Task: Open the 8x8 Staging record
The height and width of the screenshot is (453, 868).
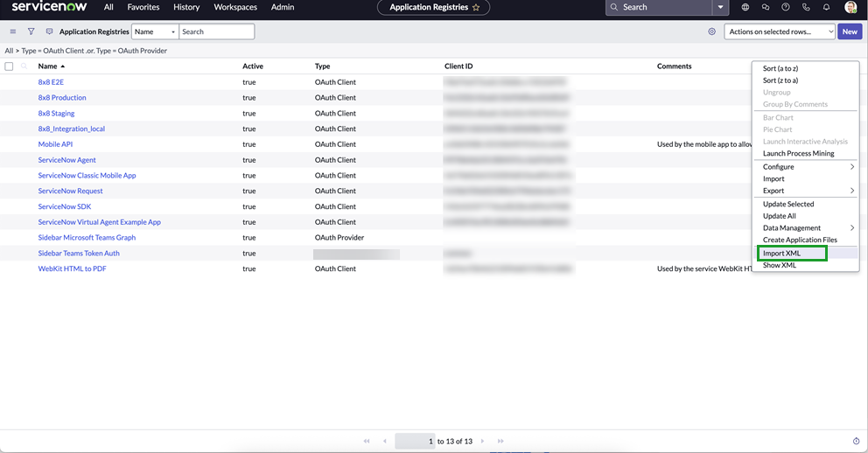Action: pyautogui.click(x=56, y=113)
